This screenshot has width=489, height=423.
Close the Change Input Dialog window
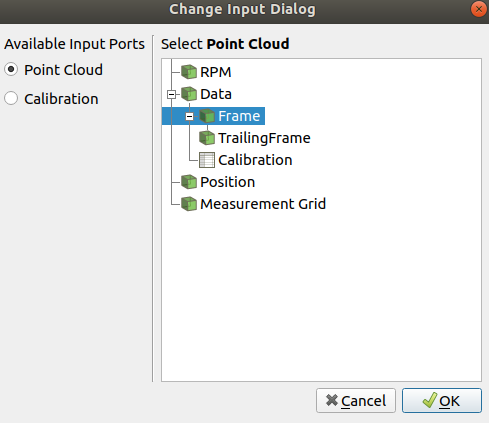(x=479, y=9)
